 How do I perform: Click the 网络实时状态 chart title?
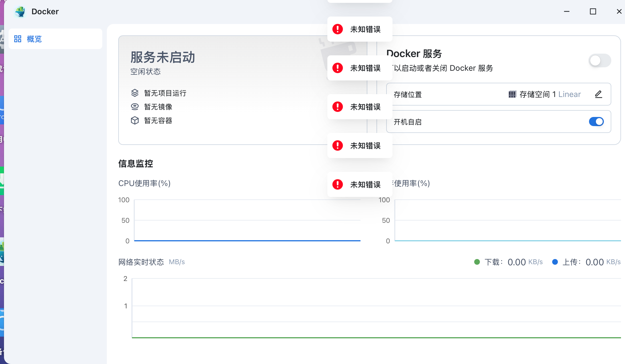click(141, 262)
